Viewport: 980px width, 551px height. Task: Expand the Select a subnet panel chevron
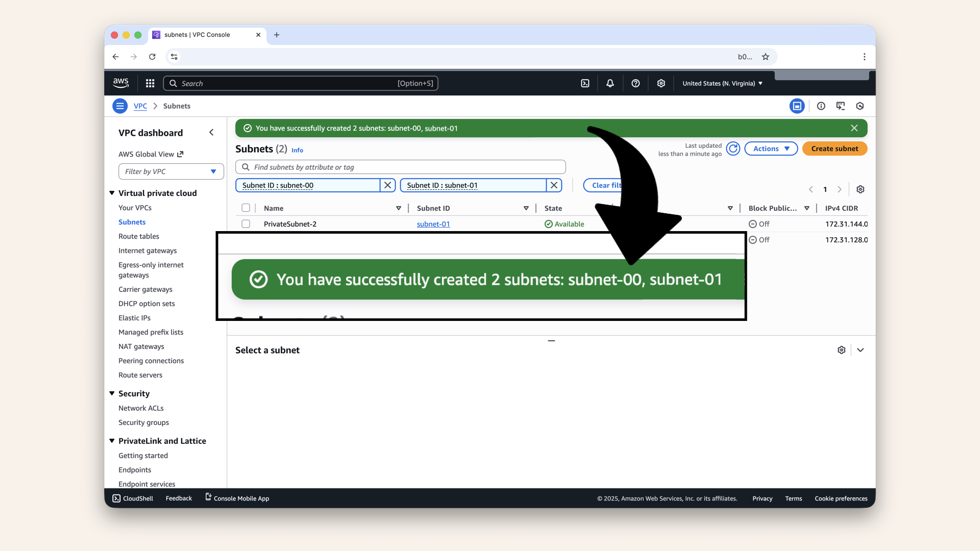point(861,350)
